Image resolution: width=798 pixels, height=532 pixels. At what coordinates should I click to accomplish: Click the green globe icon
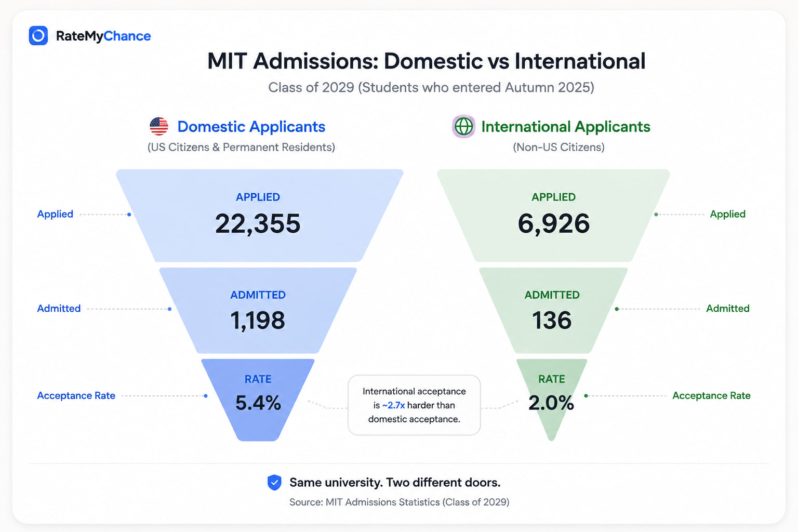click(463, 126)
